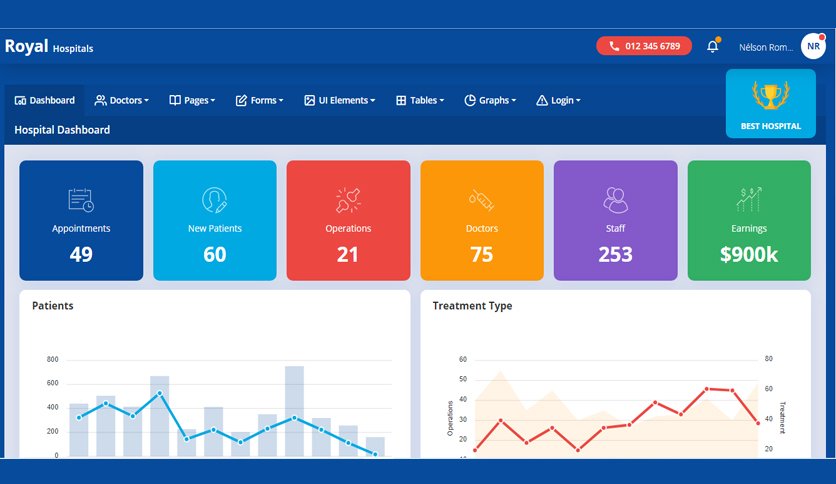Click the Operations label in red card
Image resolution: width=836 pixels, height=484 pixels.
tap(348, 228)
